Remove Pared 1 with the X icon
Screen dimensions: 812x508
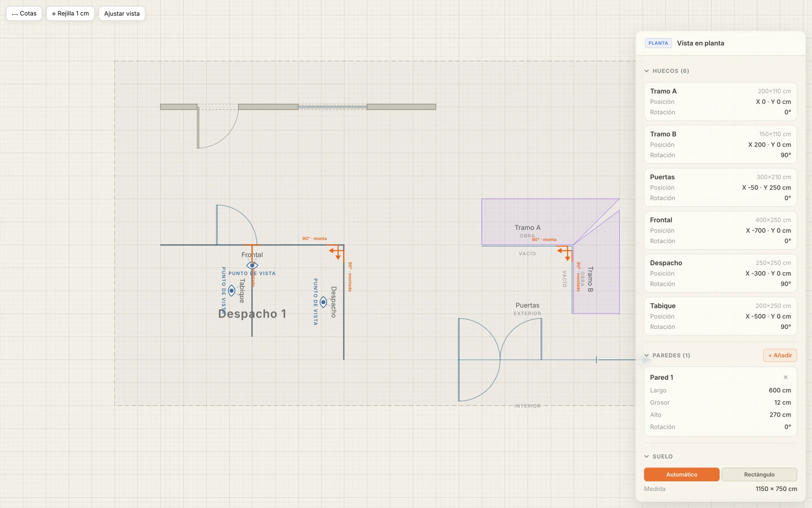[785, 377]
